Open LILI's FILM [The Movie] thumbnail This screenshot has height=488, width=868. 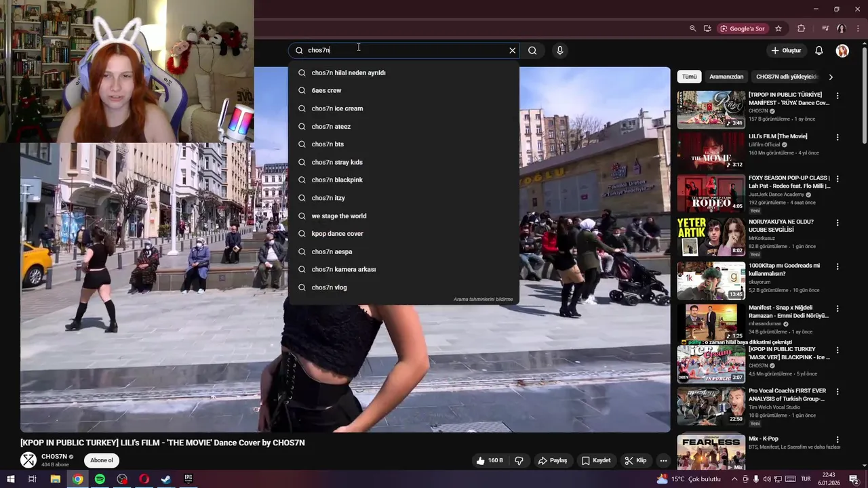coord(711,151)
